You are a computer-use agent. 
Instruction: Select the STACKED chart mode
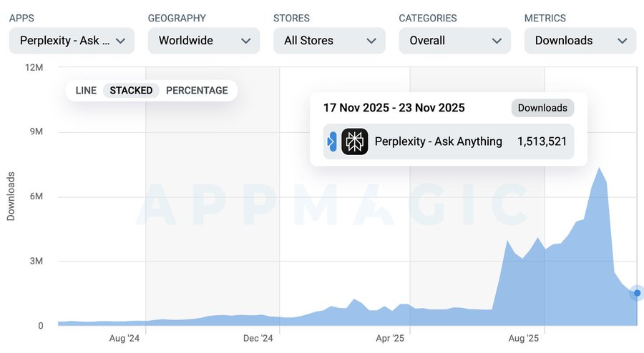pyautogui.click(x=131, y=91)
